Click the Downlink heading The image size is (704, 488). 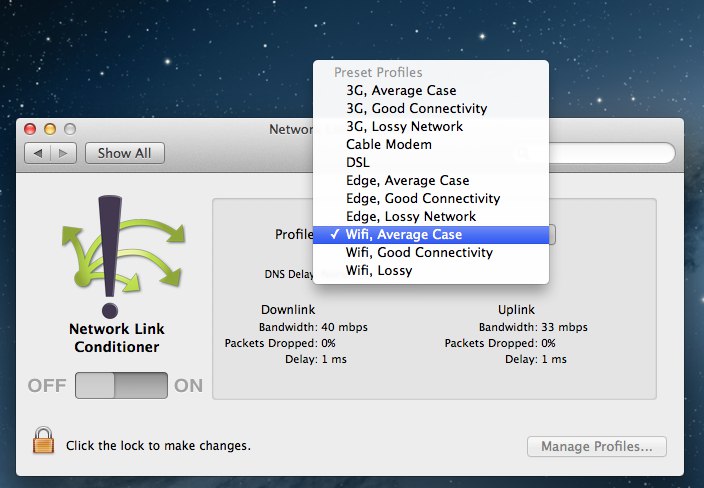[x=288, y=310]
